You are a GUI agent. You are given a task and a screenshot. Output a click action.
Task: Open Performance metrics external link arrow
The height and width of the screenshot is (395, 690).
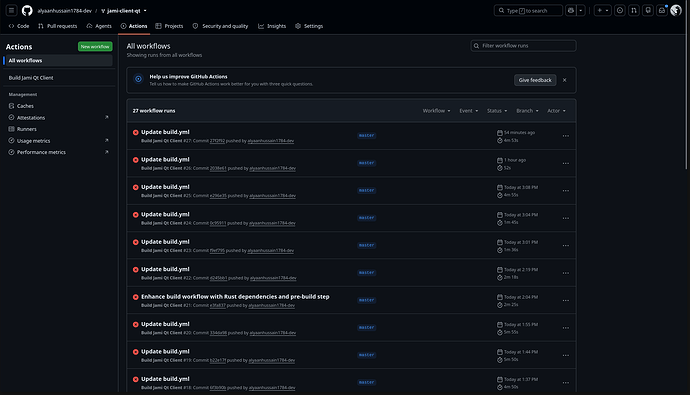click(x=106, y=152)
